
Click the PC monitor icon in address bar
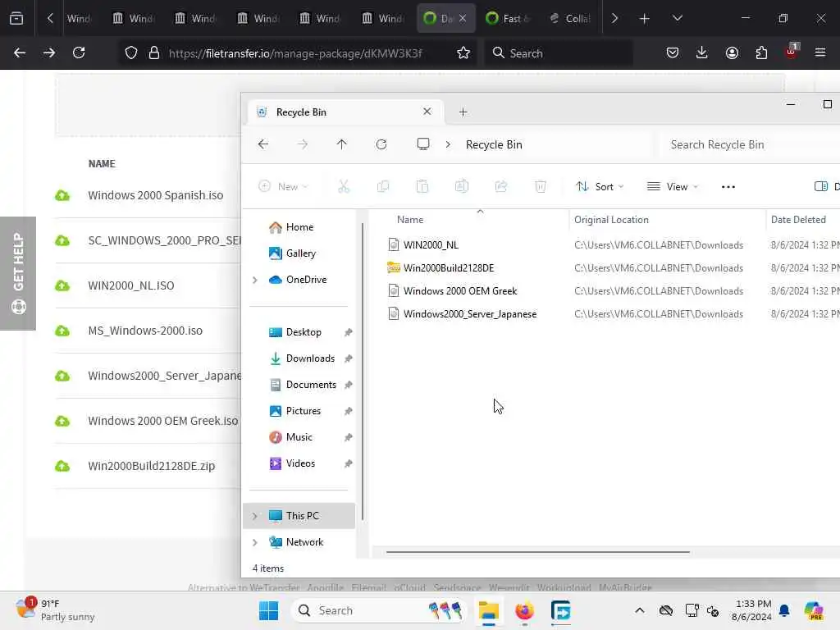[423, 144]
